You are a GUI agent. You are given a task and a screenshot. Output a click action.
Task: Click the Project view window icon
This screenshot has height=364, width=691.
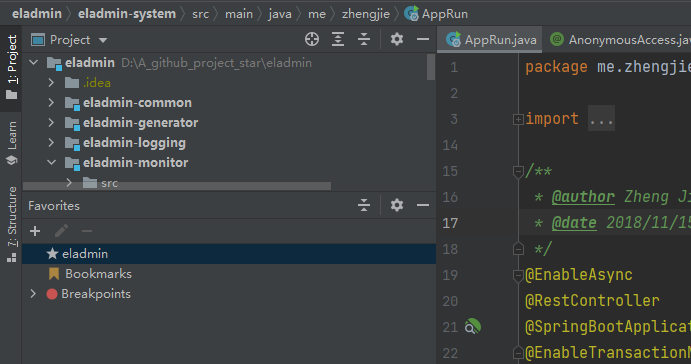(38, 40)
